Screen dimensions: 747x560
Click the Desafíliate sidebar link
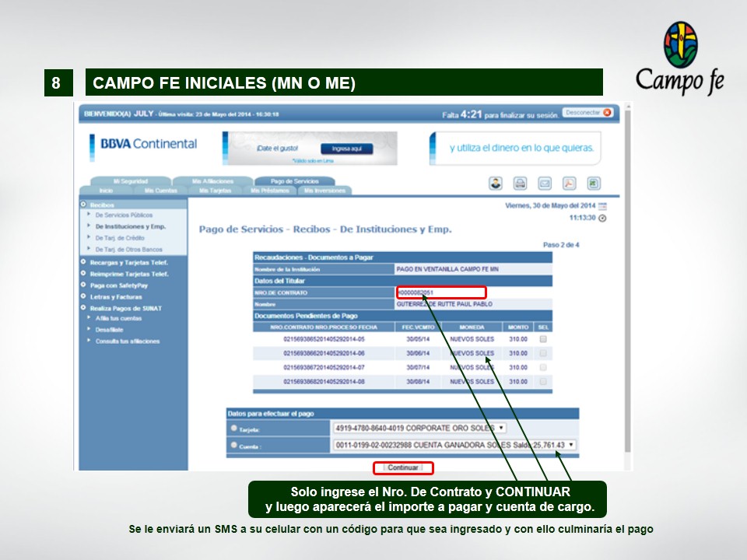coord(109,330)
